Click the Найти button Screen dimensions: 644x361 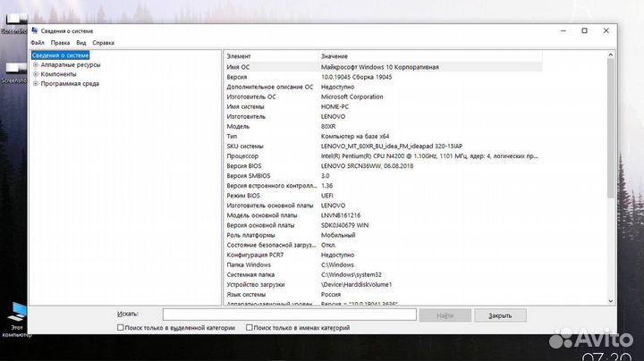445,315
